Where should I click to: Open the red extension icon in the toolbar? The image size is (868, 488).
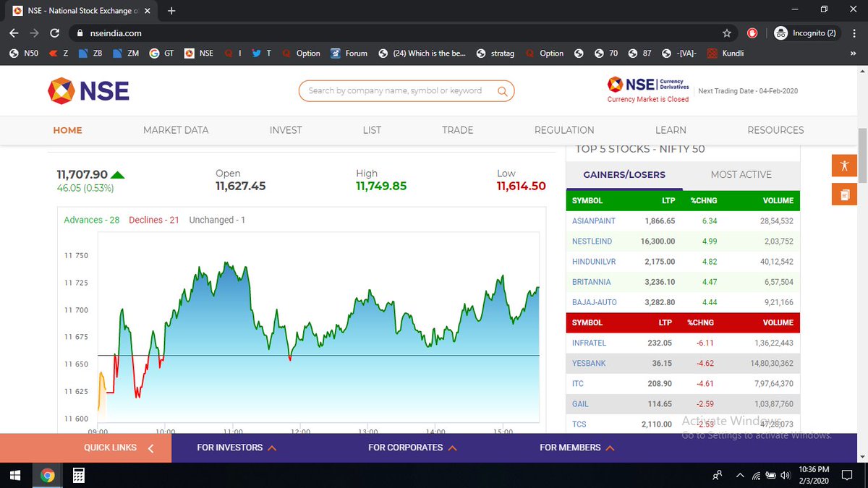click(x=752, y=33)
